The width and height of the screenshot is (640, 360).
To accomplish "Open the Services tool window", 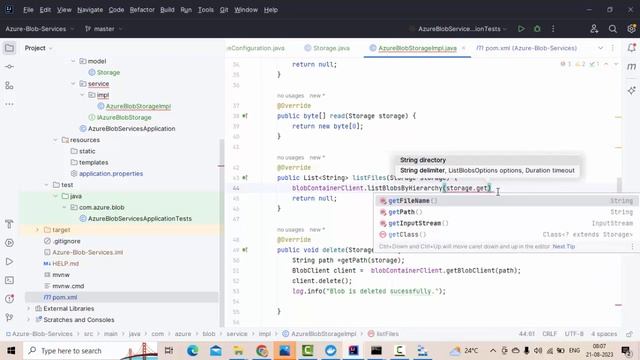I will 9,243.
